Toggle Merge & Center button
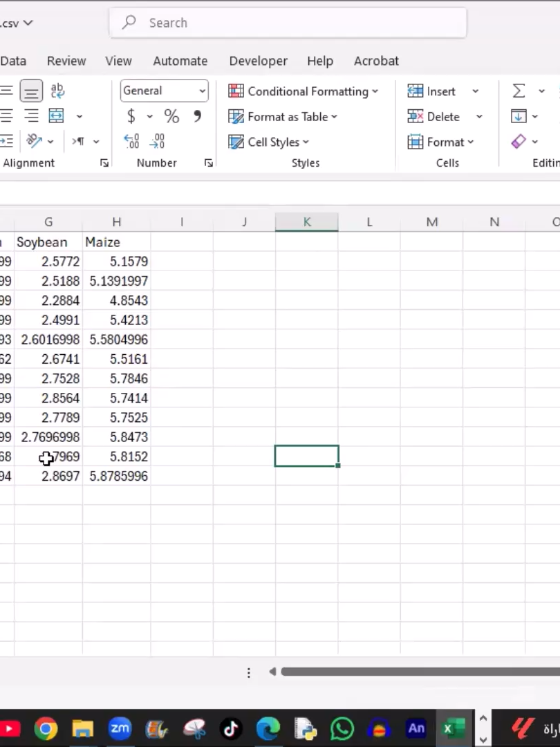Image resolution: width=560 pixels, height=747 pixels. click(x=56, y=116)
